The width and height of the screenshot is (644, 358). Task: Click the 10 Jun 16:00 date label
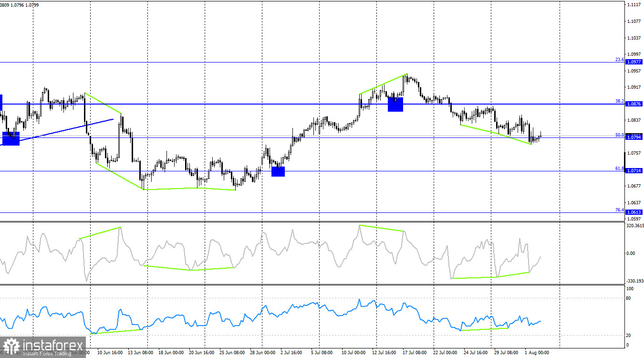(109, 353)
